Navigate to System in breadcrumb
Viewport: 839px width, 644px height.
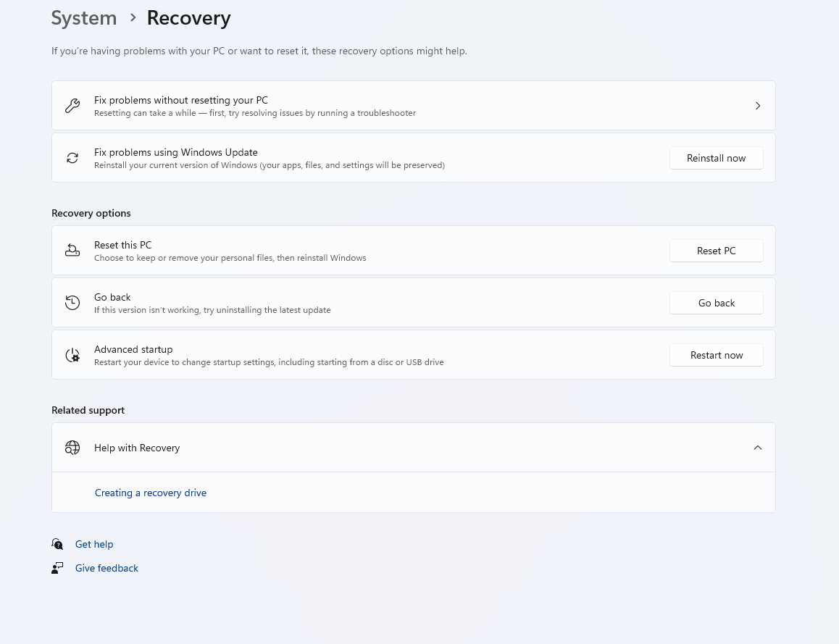[84, 17]
